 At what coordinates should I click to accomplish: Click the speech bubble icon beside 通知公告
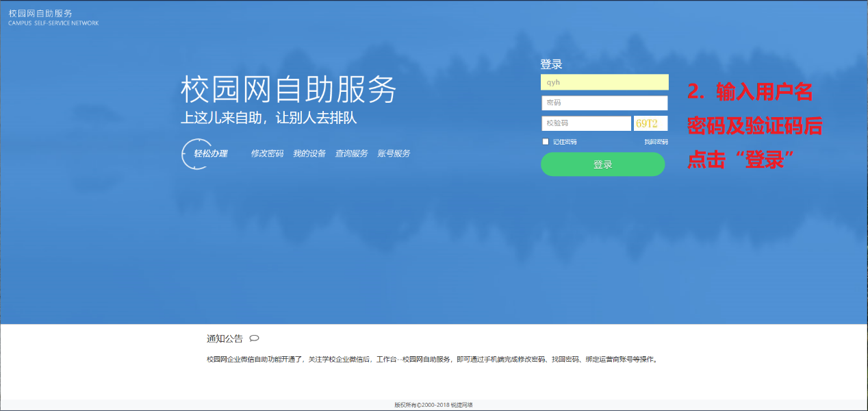254,338
